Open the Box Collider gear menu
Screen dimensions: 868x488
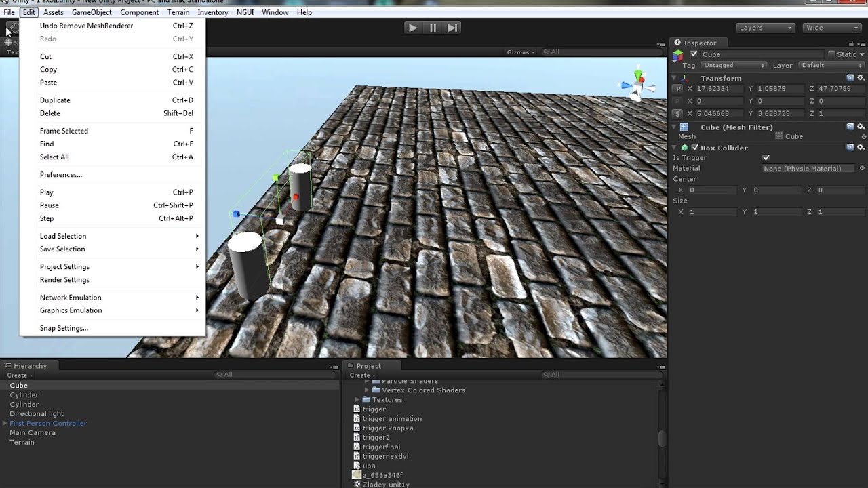point(861,147)
